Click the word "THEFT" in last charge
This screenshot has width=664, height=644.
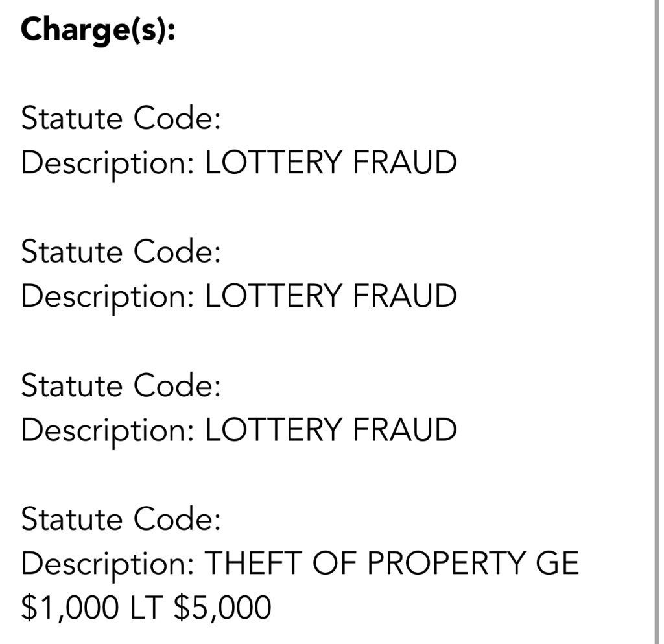click(x=254, y=564)
